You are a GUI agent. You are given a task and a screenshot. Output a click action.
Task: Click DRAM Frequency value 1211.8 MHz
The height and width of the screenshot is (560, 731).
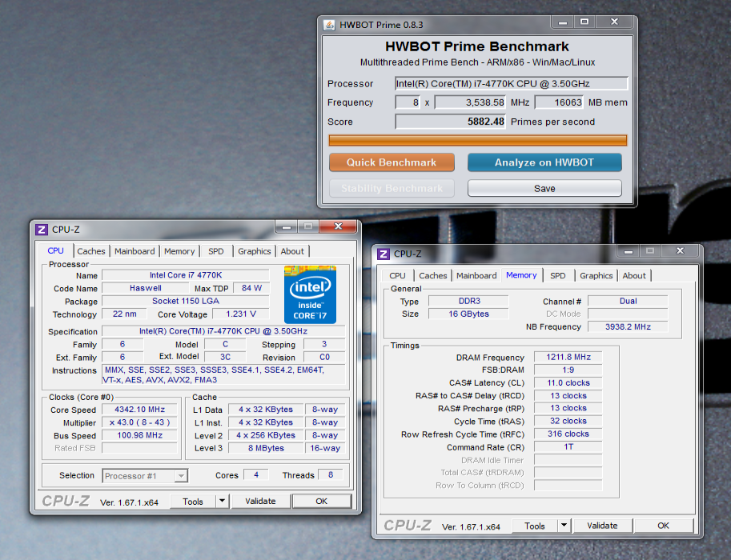click(568, 357)
